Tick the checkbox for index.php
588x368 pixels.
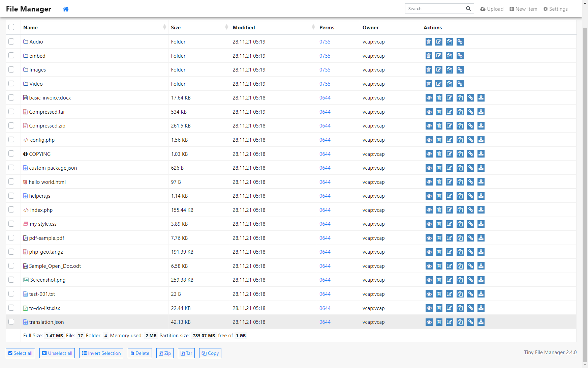click(11, 209)
